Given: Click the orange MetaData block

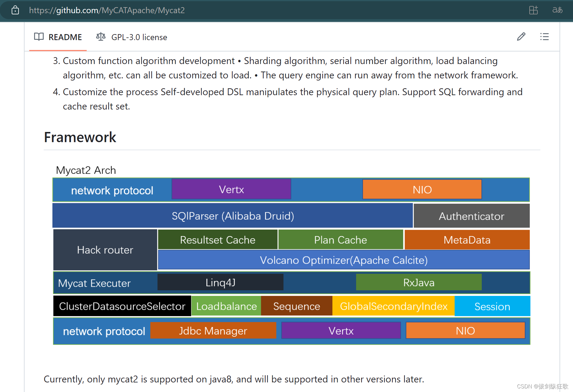Looking at the screenshot, I should [467, 240].
